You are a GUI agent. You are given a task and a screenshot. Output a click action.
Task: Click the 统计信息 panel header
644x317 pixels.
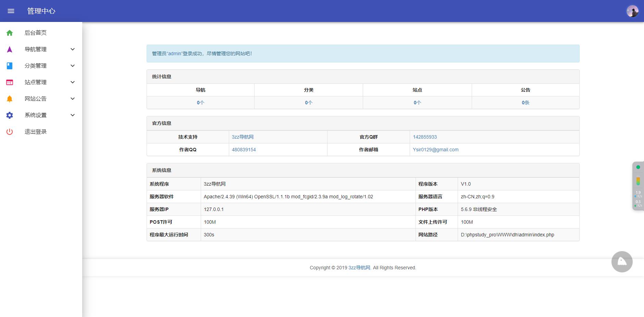(363, 77)
